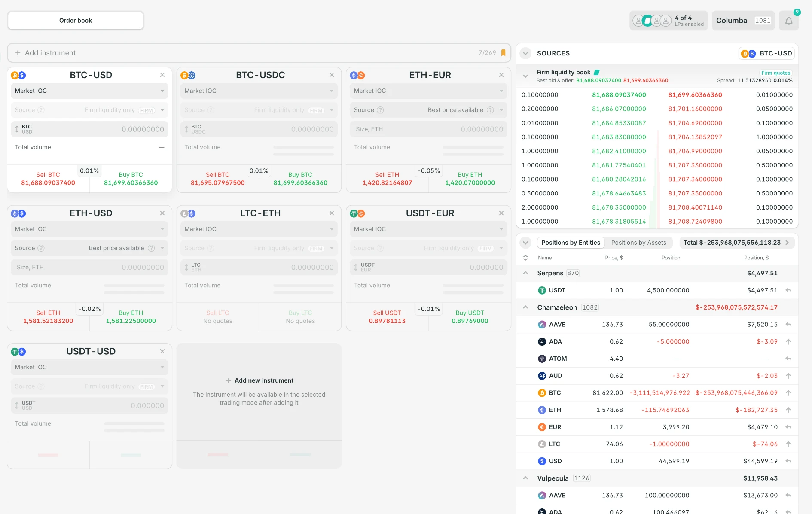Viewport: 812px width, 514px height.
Task: Toggle the Firm quotes badge
Action: [775, 73]
